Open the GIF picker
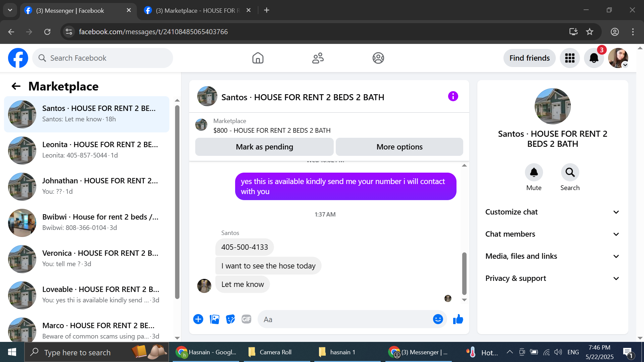 coord(247,319)
